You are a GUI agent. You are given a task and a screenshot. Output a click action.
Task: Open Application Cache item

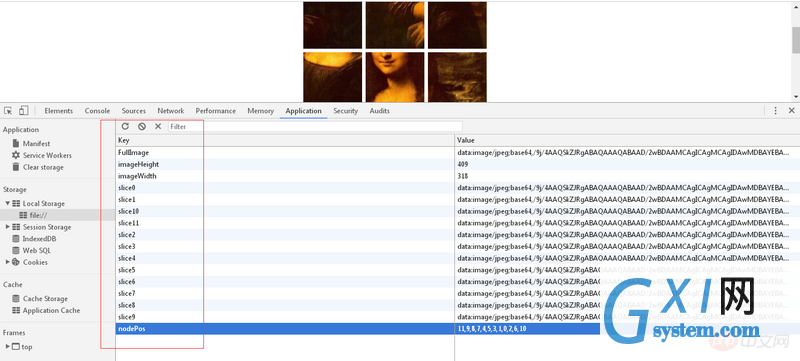tap(51, 311)
